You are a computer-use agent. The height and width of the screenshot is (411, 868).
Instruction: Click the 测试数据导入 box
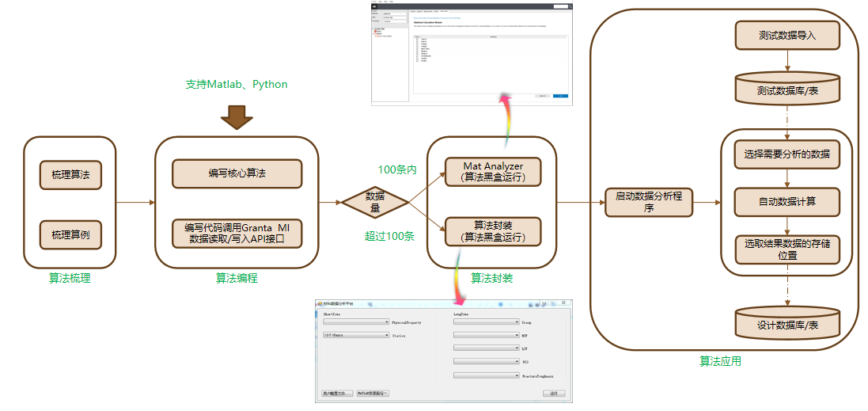coord(787,35)
